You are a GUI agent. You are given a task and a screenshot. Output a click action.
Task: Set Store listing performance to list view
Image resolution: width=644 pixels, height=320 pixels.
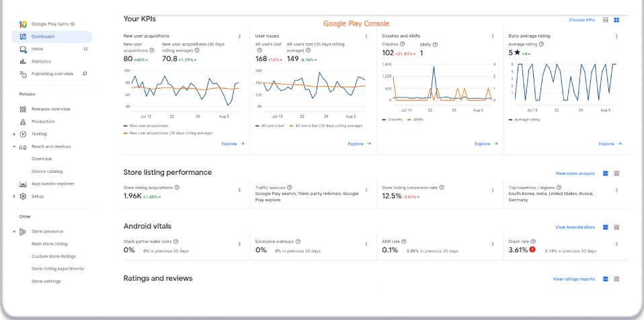(605, 173)
